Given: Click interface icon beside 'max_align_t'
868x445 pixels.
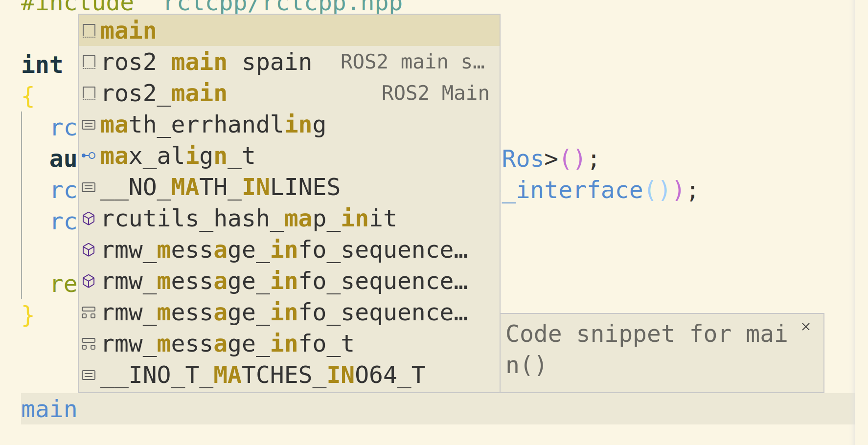Looking at the screenshot, I should point(89,156).
